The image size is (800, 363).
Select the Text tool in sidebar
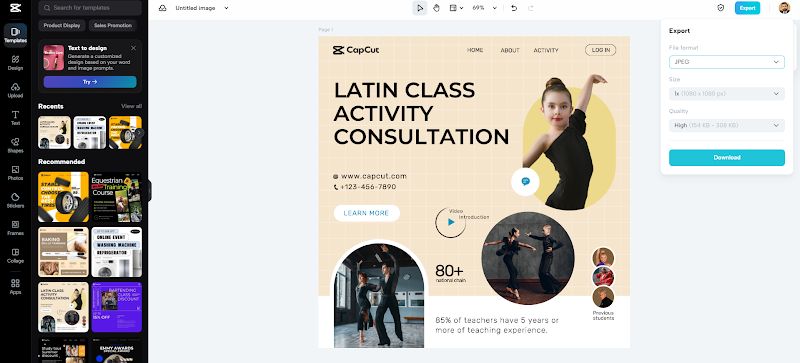click(x=15, y=118)
